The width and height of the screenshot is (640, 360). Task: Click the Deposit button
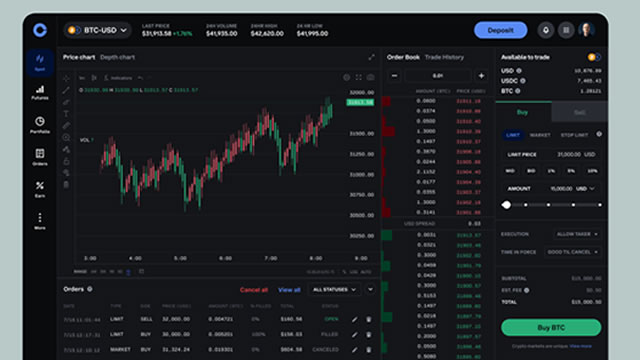[501, 30]
